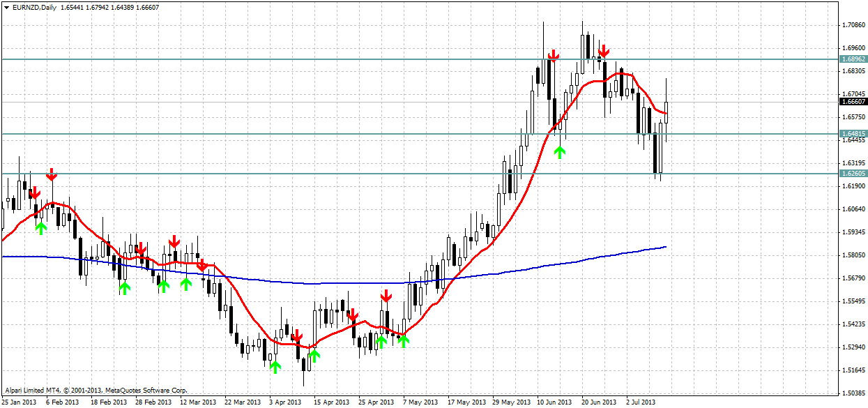Image resolution: width=868 pixels, height=408 pixels.
Task: Click the 1.51645 price scale value
Action: pos(853,370)
